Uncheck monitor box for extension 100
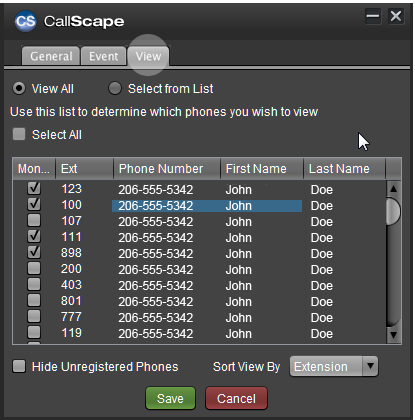The height and width of the screenshot is (420, 415). tap(34, 204)
